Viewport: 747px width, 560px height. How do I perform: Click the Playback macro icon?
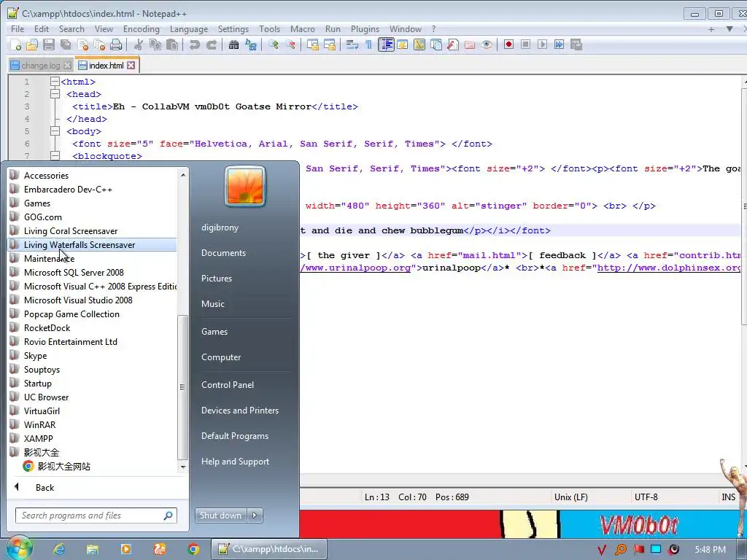pos(542,44)
